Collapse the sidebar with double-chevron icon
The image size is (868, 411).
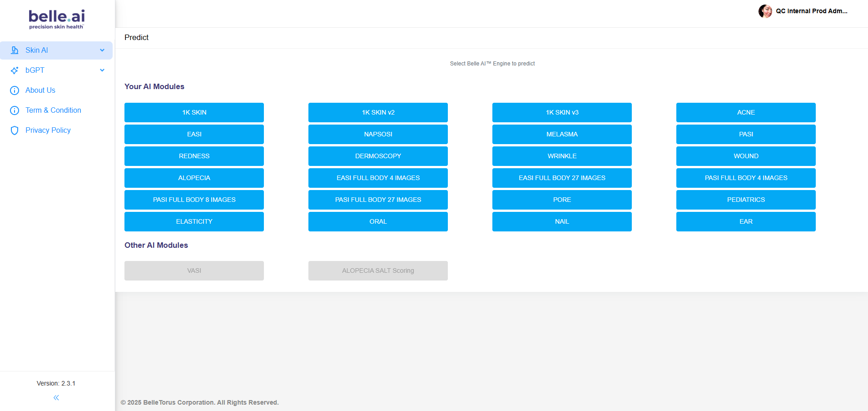pos(56,398)
